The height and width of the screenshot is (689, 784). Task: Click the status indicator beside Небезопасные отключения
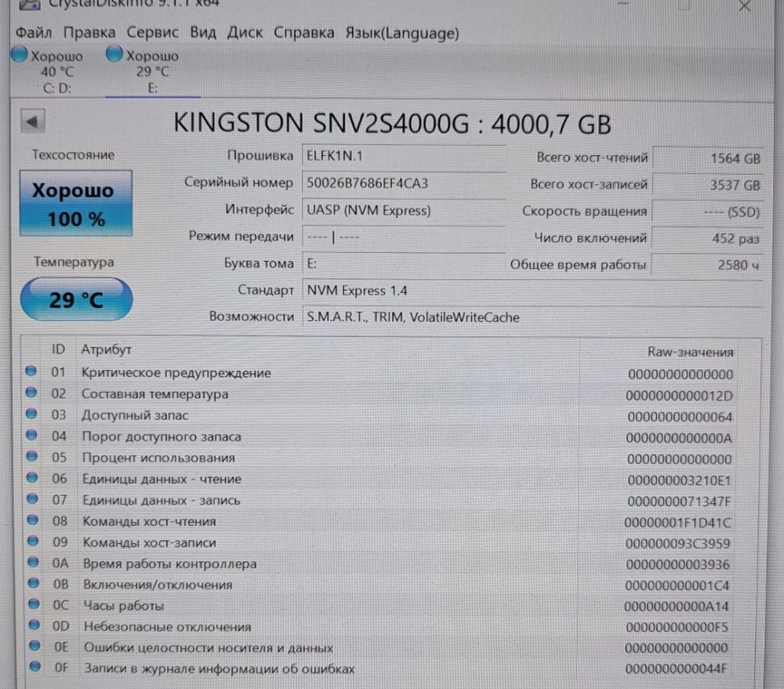pos(31,626)
